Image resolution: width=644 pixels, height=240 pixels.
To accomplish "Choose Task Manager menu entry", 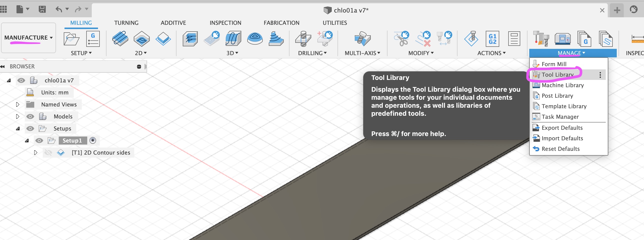I will pos(569,117).
